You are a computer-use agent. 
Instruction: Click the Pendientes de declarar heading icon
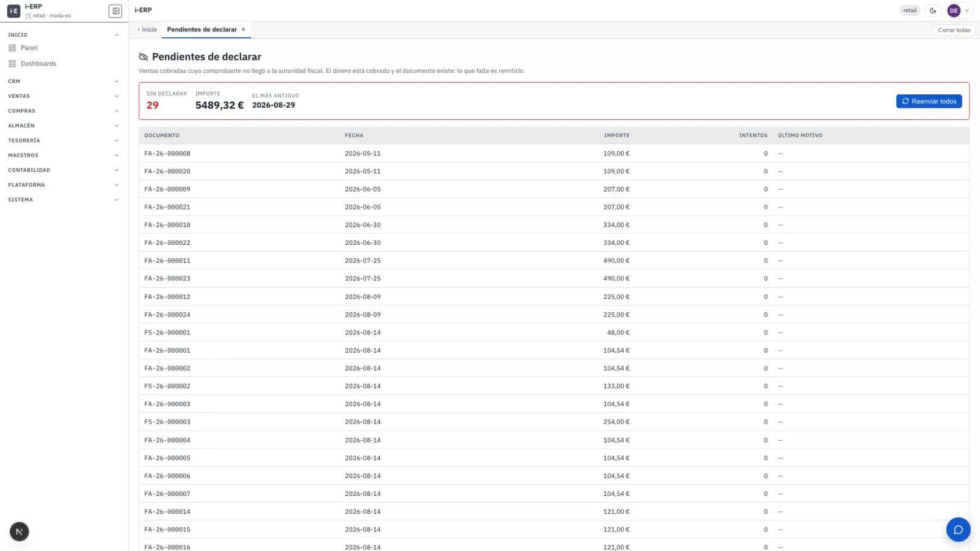click(143, 57)
